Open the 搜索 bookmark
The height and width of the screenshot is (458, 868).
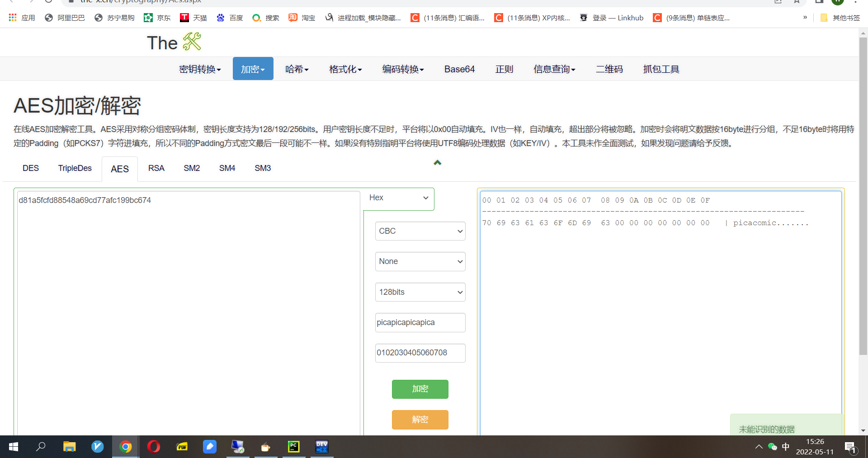266,18
